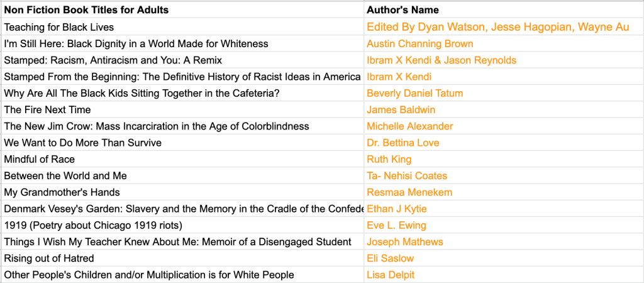Open the Lisa Delpit author link

[391, 275]
